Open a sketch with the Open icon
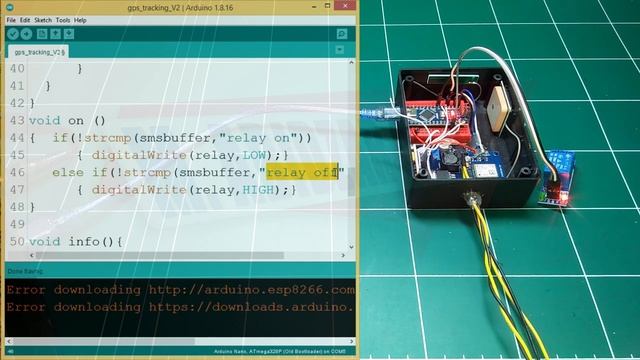Screen dimensions: 640x360 pos(56,34)
